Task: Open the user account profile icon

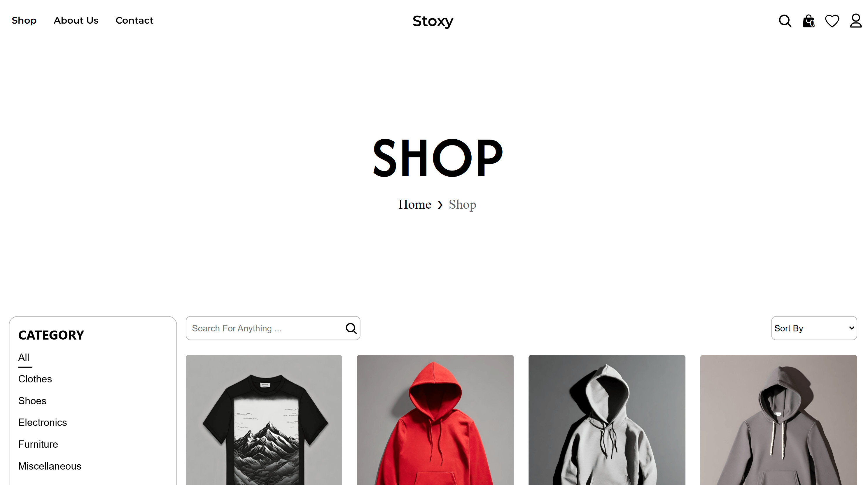Action: point(855,20)
